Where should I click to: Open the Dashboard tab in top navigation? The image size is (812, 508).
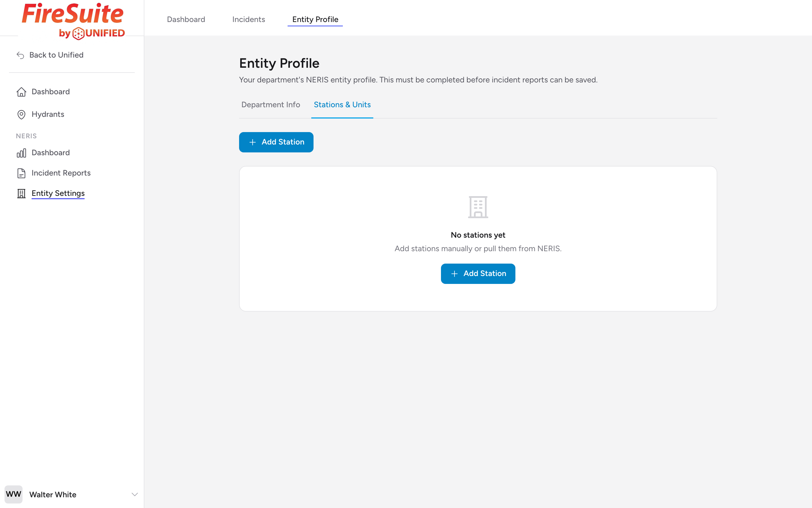coord(186,19)
